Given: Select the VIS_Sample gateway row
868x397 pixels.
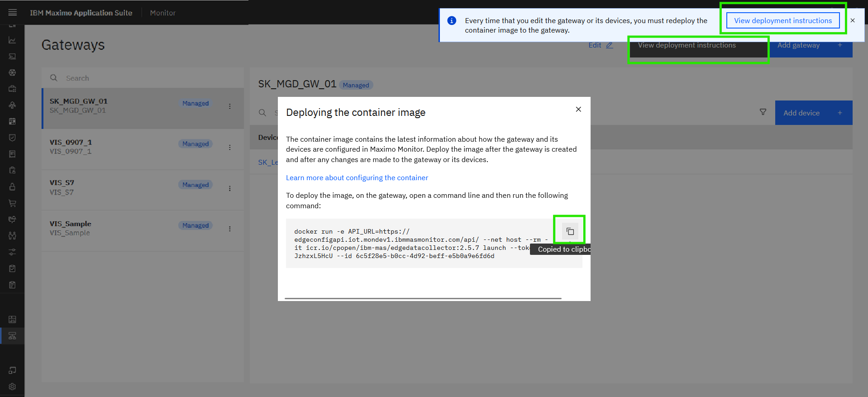Looking at the screenshot, I should click(x=143, y=231).
